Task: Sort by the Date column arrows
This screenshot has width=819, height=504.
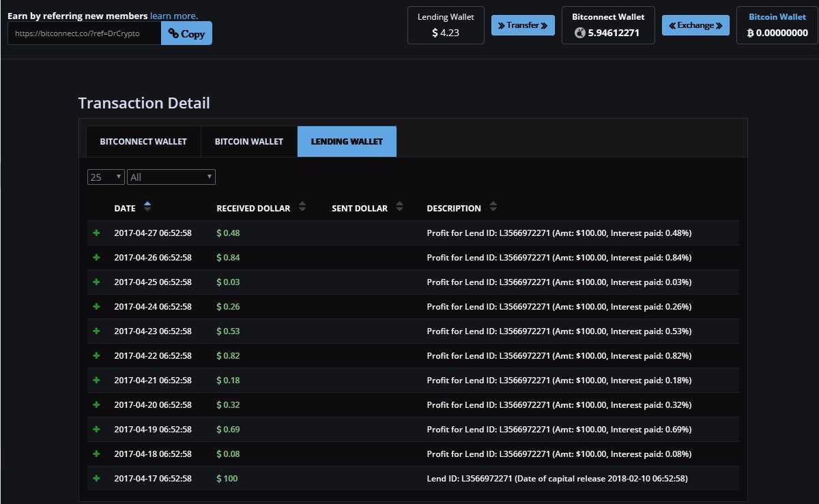Action: tap(148, 207)
